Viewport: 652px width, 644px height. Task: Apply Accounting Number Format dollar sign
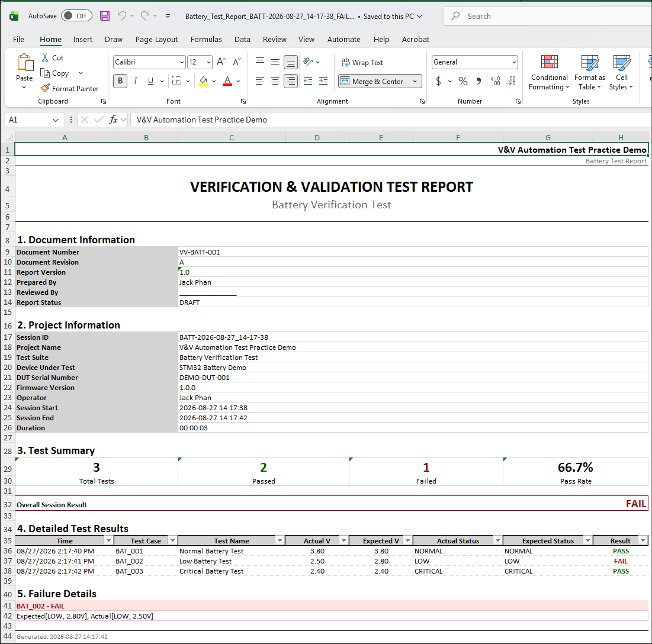(438, 81)
